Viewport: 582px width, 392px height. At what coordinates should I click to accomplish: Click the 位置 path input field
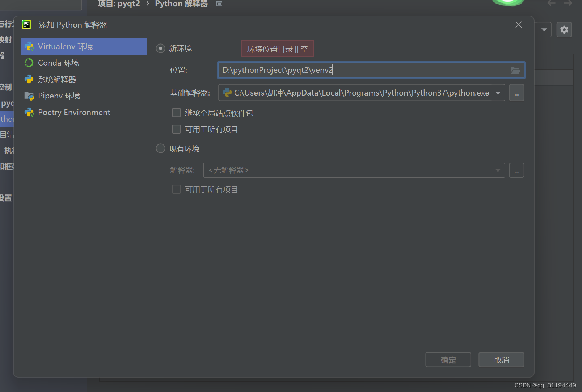tap(371, 70)
